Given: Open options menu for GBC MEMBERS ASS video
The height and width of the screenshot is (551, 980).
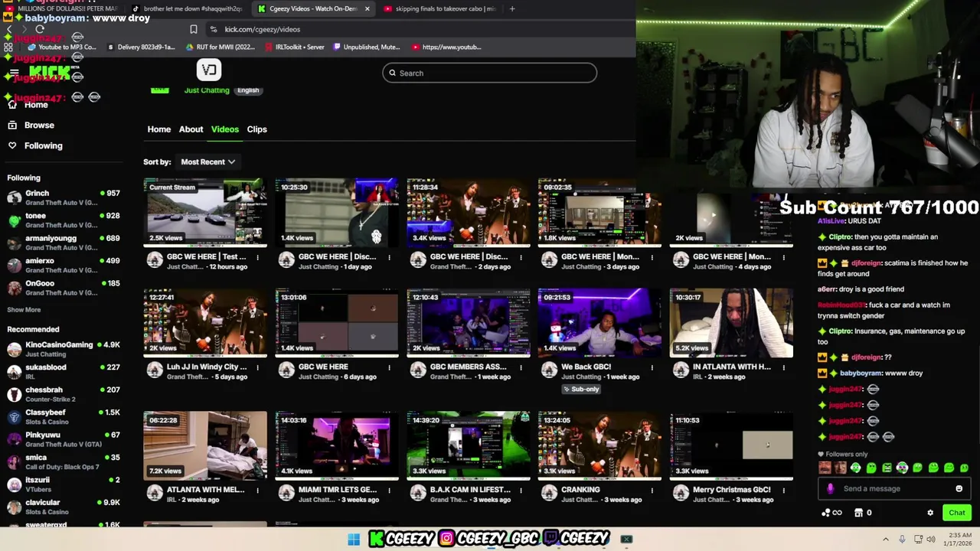Looking at the screenshot, I should [x=521, y=367].
